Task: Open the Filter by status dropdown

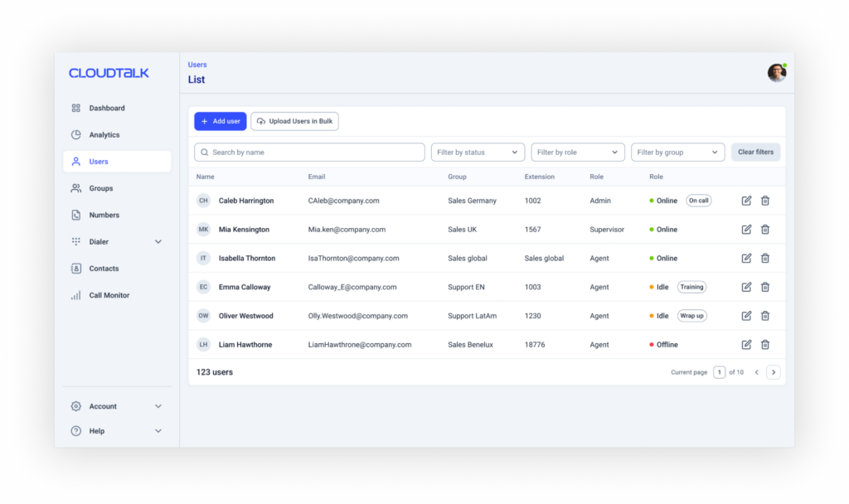Action: coord(478,153)
